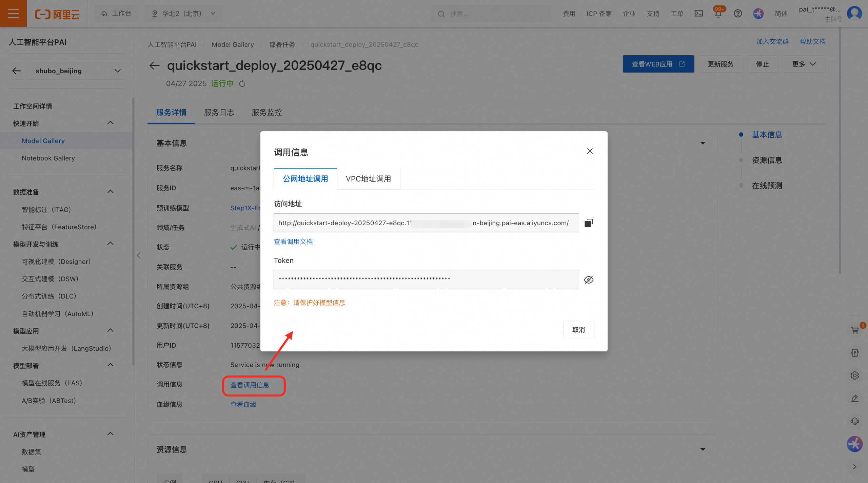The width and height of the screenshot is (868, 483).
Task: Open the floating AI assistant button
Action: click(855, 444)
